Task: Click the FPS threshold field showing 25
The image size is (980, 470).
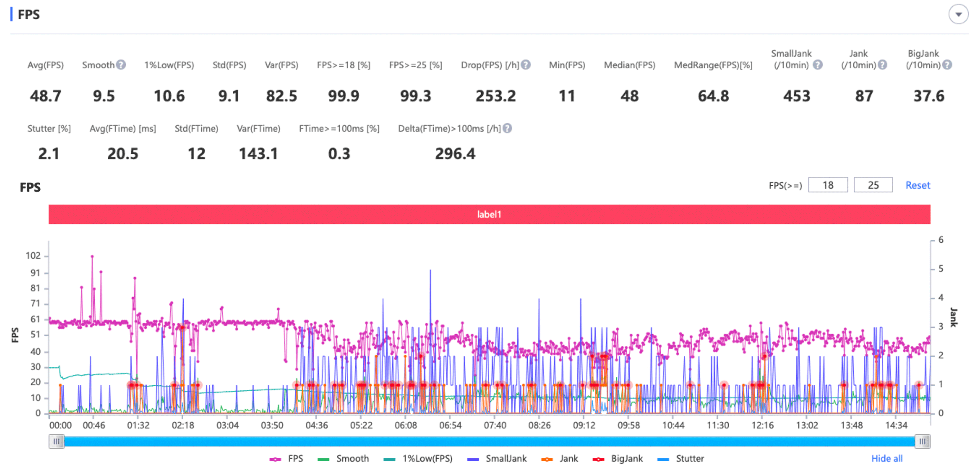Action: point(873,185)
